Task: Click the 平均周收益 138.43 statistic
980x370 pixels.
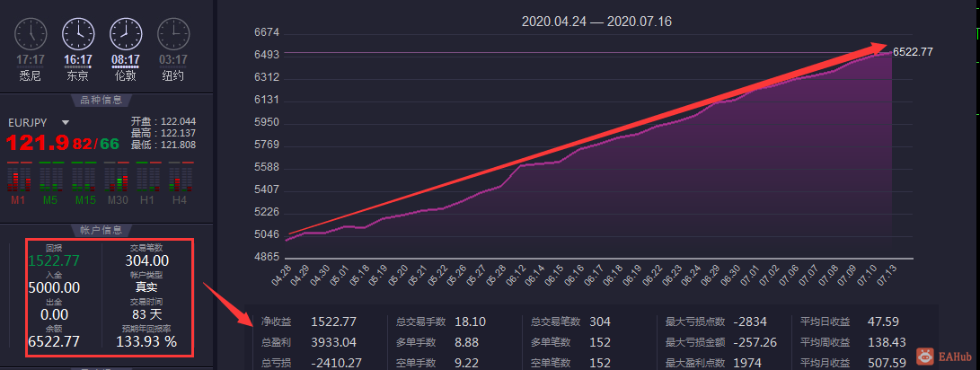Action: (853, 342)
